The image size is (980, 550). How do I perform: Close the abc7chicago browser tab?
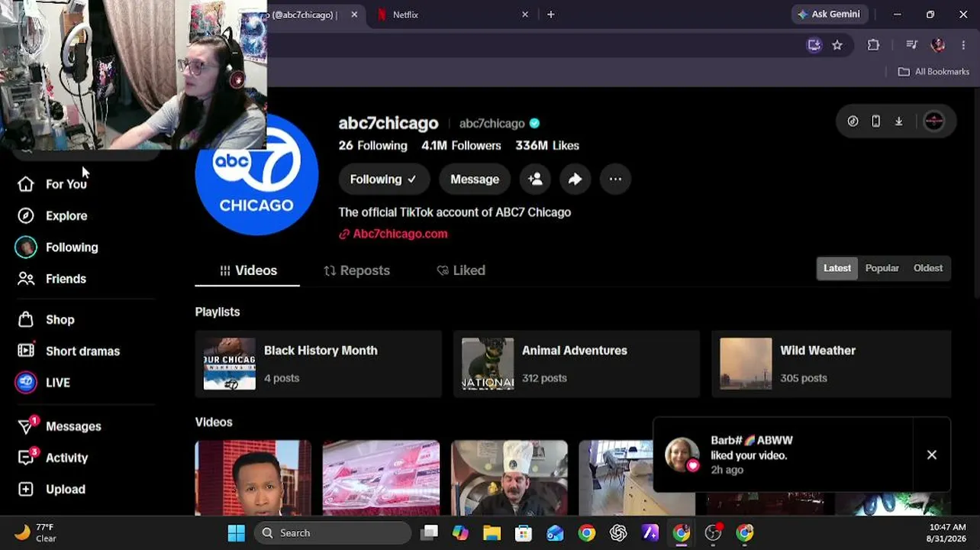point(354,15)
